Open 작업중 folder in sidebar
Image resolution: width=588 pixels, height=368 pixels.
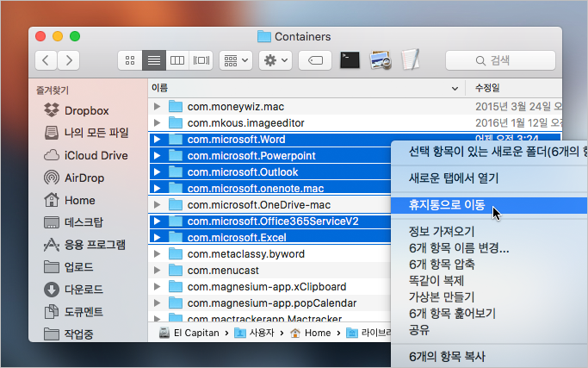click(68, 334)
